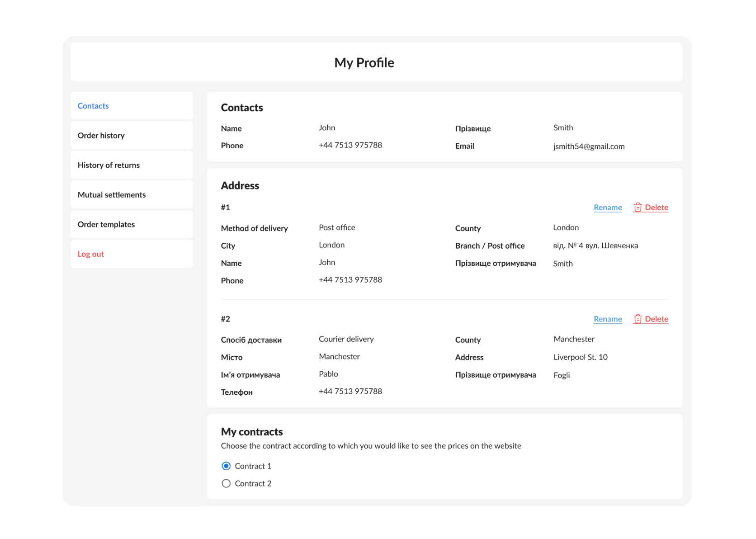Image resolution: width=756 pixels, height=539 pixels.
Task: Click the Address section heading
Action: (x=240, y=185)
